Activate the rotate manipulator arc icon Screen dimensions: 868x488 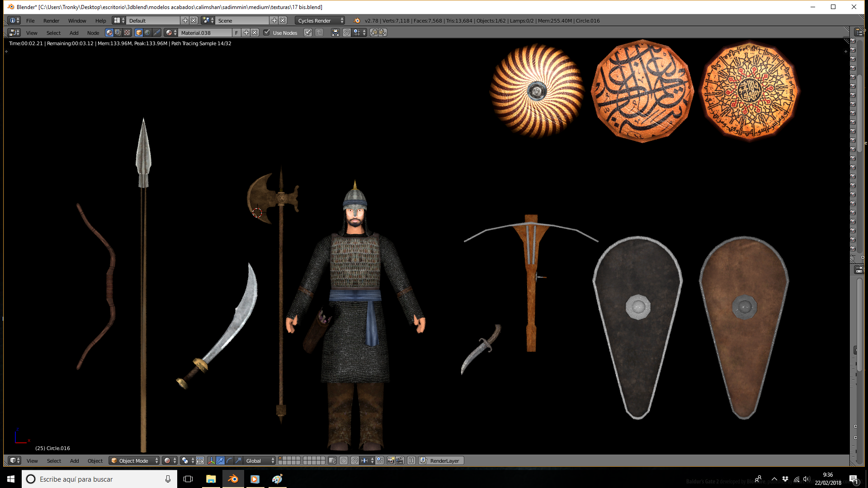229,460
